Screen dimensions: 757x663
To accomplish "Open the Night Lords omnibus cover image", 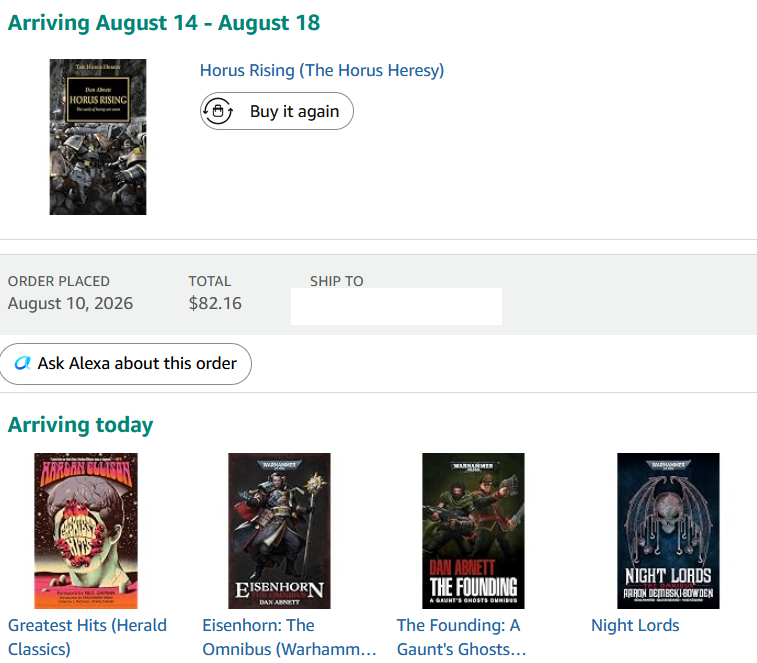I will [669, 531].
